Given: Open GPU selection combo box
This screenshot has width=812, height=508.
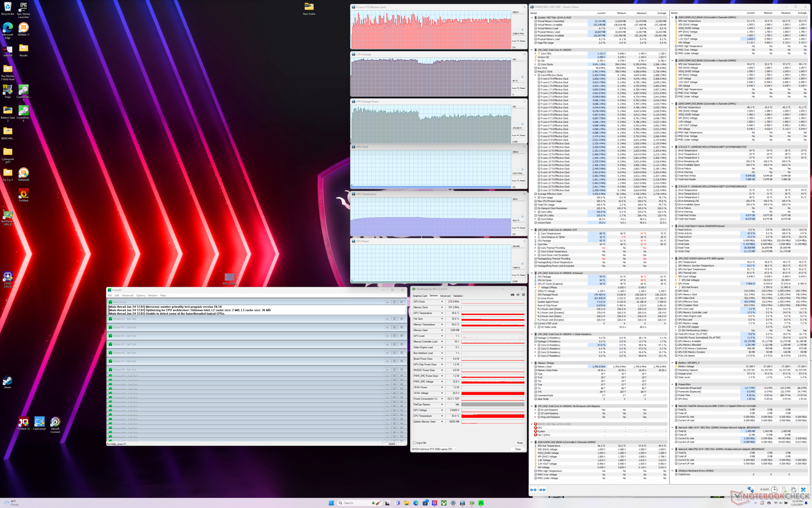Looking at the screenshot, I should pos(434,449).
